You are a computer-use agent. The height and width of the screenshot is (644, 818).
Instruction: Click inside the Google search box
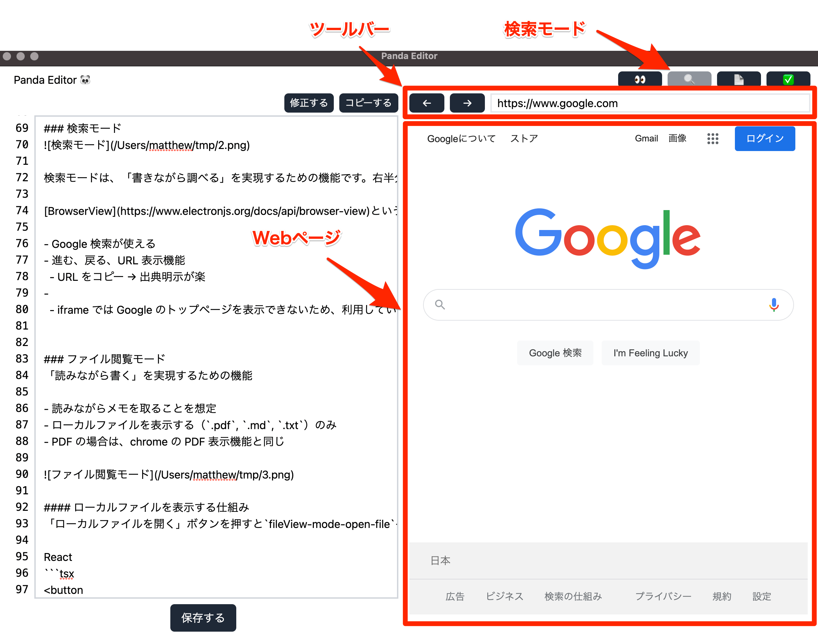[603, 304]
